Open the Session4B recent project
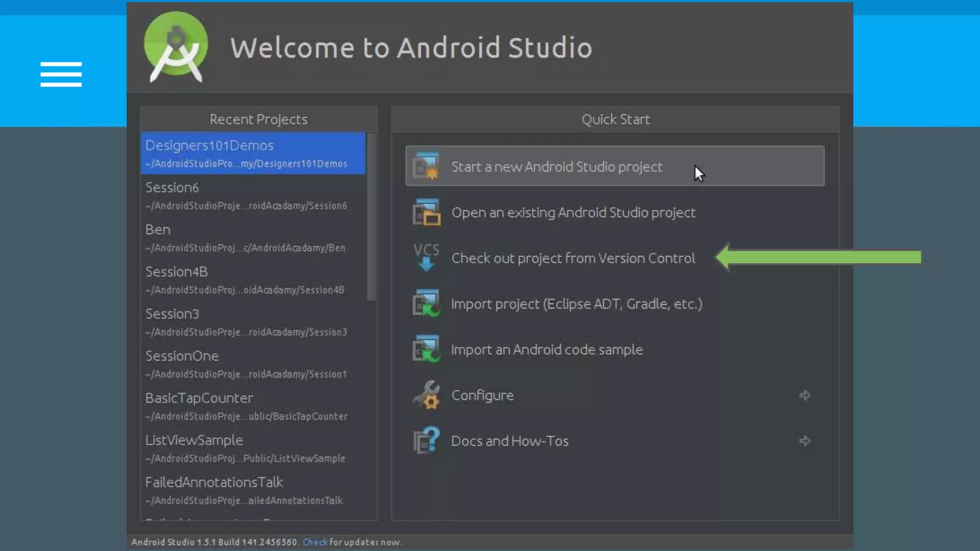980x551 pixels. click(253, 280)
